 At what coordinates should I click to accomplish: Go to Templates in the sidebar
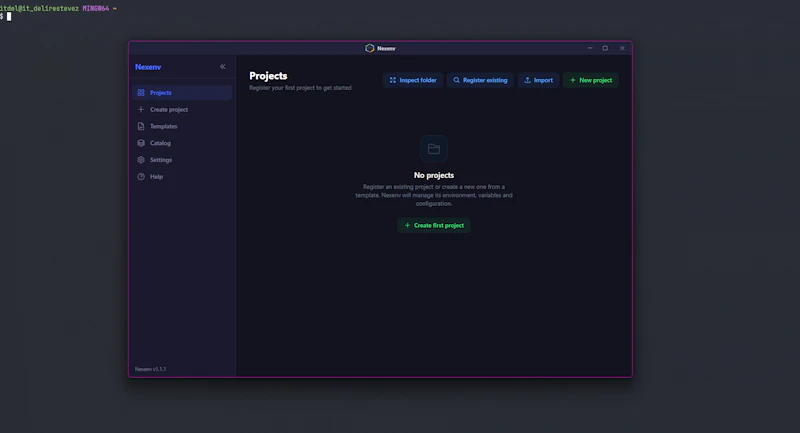[182, 126]
